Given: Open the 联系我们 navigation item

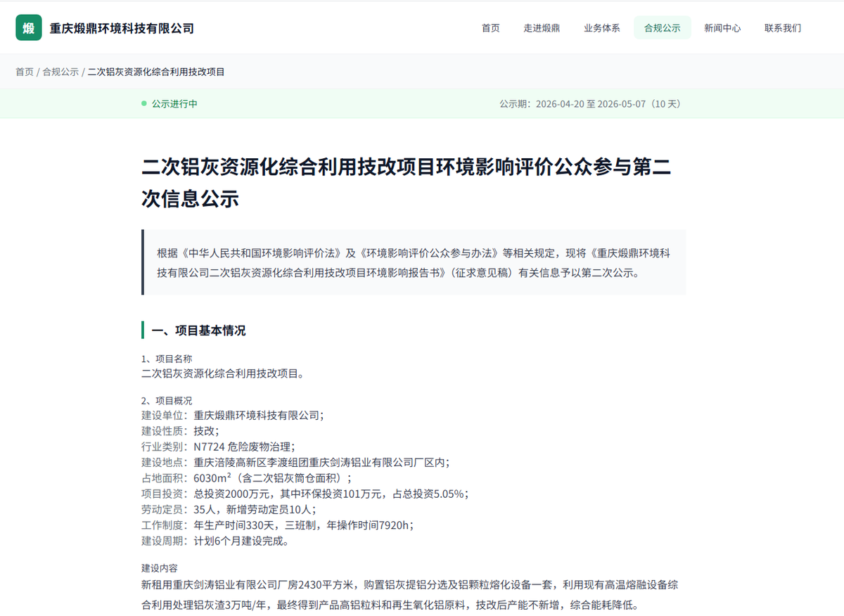Looking at the screenshot, I should pos(783,28).
